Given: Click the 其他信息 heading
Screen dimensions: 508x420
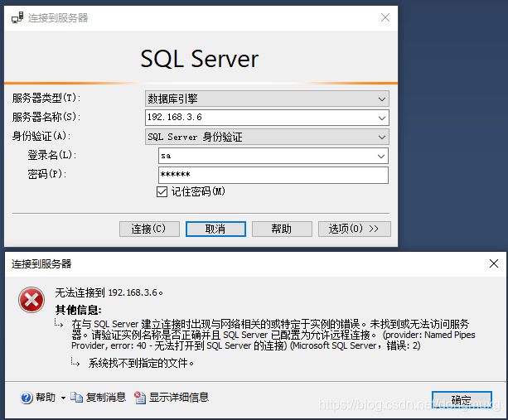Looking at the screenshot, I should point(79,310).
